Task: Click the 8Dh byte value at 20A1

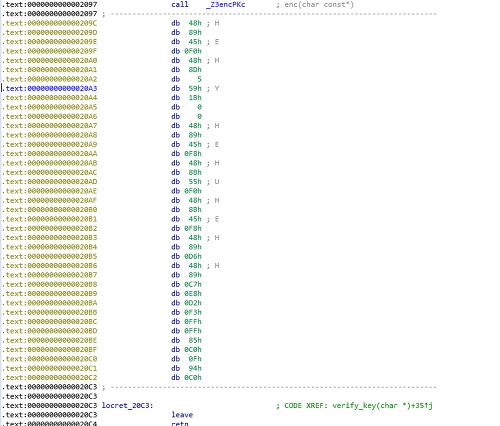Action: [x=195, y=70]
